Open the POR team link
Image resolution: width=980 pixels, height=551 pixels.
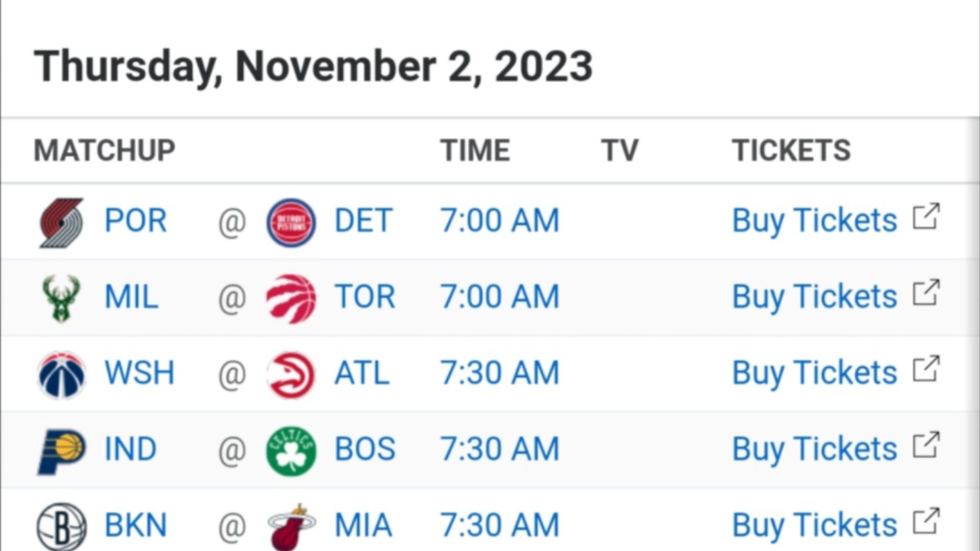[x=136, y=221]
